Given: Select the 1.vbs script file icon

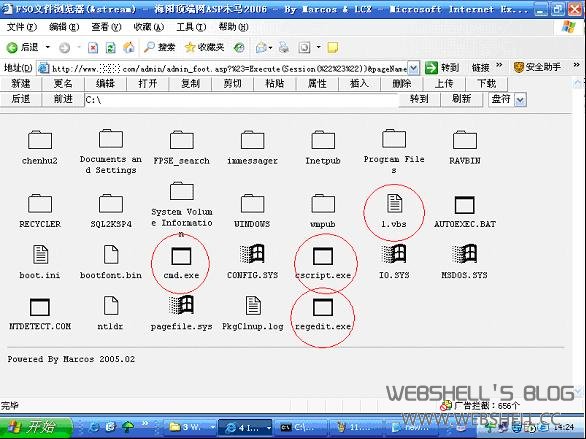Looking at the screenshot, I should click(x=394, y=204).
